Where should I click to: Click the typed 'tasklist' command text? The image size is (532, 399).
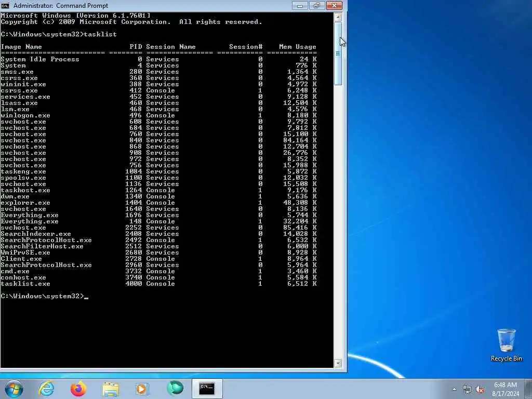click(100, 34)
